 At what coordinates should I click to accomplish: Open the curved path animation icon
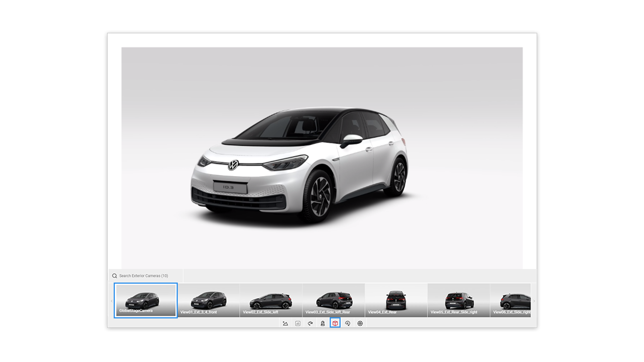pos(310,324)
